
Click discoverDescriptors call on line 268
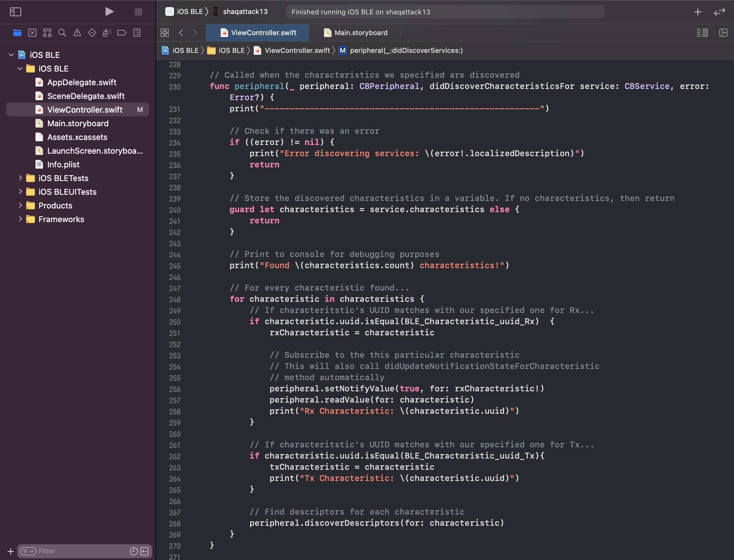click(x=352, y=523)
